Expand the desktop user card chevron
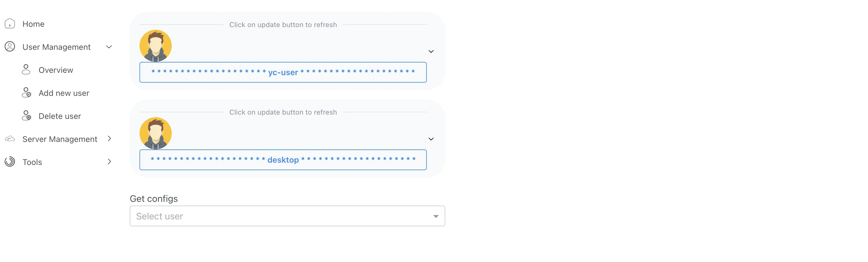 431,139
